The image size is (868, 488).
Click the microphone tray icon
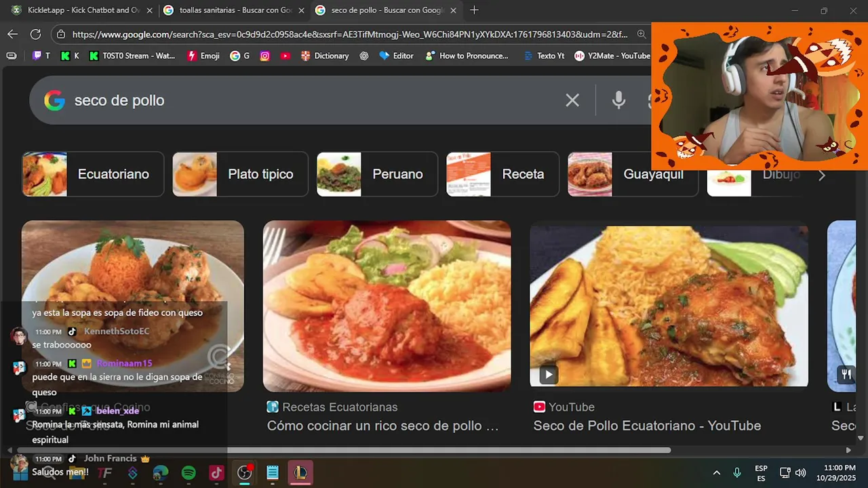[737, 472]
